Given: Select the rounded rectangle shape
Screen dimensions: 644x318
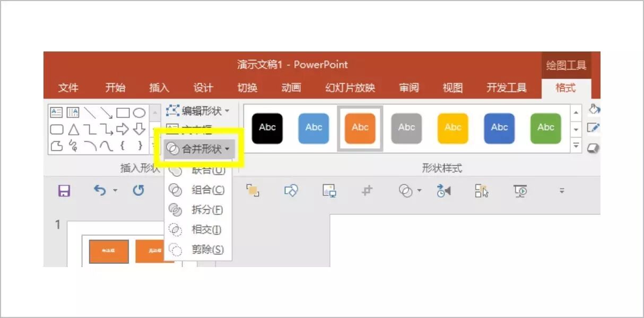Looking at the screenshot, I should click(56, 129).
